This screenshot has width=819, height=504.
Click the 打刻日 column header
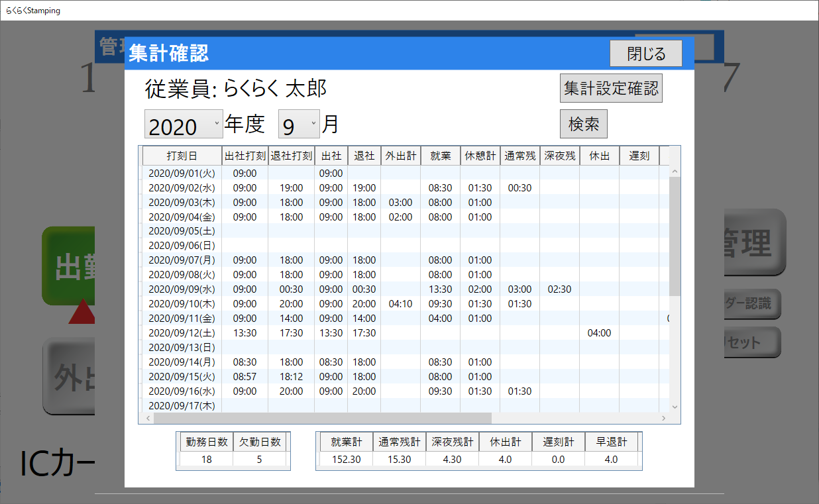point(182,156)
